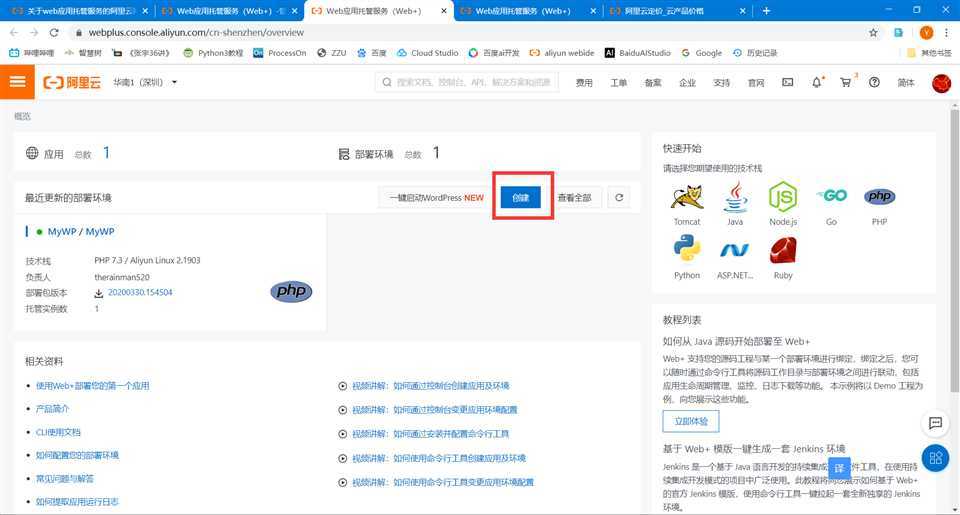Click 一键启动WordPress button
Image resolution: width=960 pixels, height=515 pixels.
click(436, 198)
